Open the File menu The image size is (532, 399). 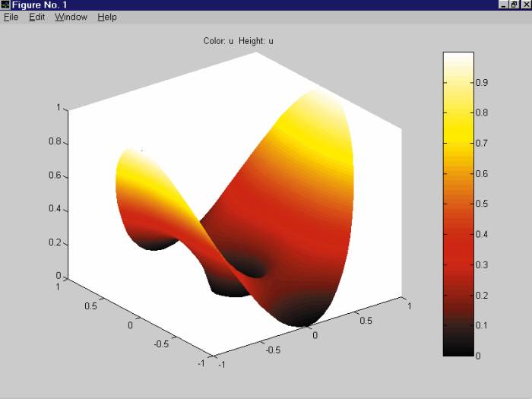[11, 17]
